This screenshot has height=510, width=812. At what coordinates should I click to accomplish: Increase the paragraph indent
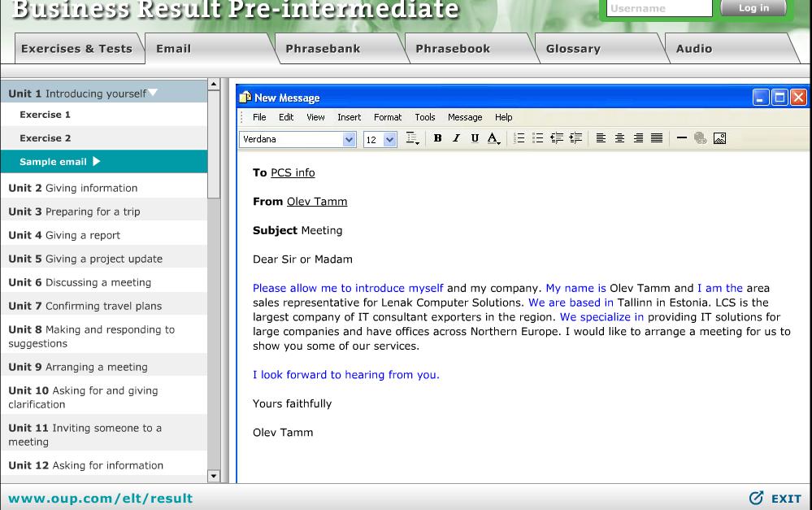[575, 138]
